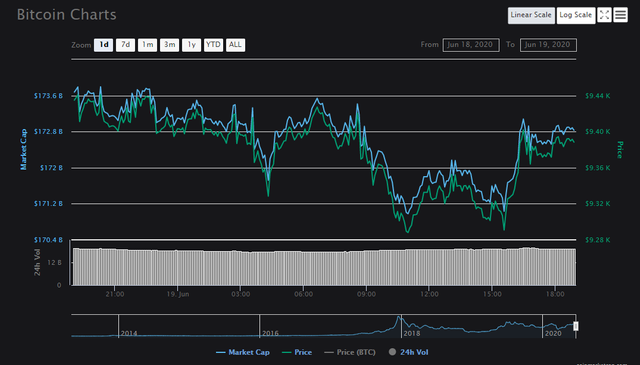
Task: Click the $172.8 B axis label
Action: point(48,131)
